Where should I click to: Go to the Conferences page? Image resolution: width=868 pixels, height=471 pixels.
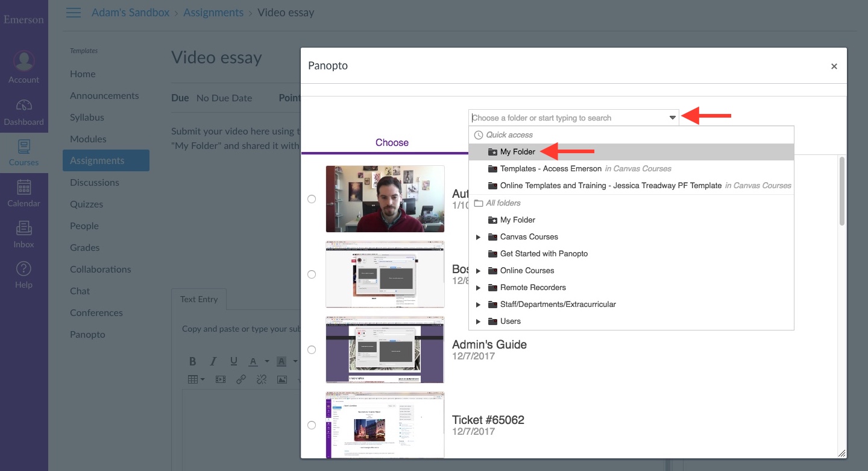(96, 312)
